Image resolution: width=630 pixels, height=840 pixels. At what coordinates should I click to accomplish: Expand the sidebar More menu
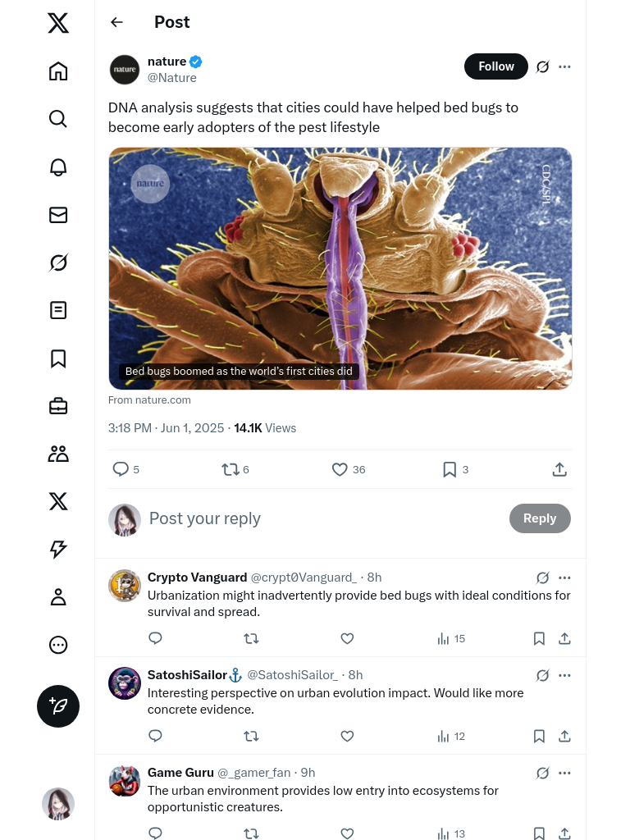click(x=58, y=645)
